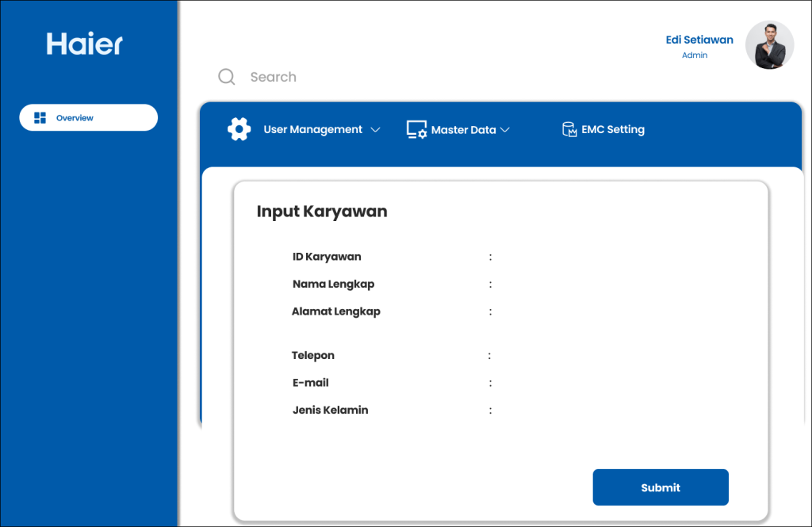Focus the Search input field
The width and height of the screenshot is (812, 527).
pos(274,77)
